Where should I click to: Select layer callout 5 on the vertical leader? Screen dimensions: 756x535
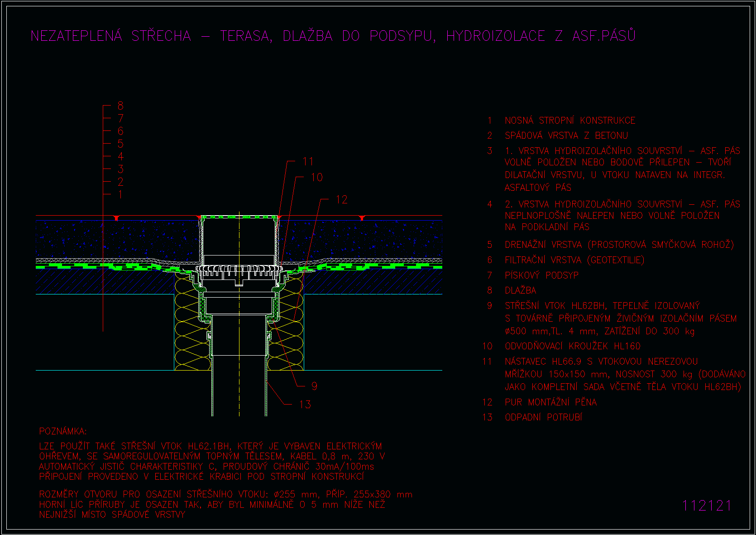120,144
